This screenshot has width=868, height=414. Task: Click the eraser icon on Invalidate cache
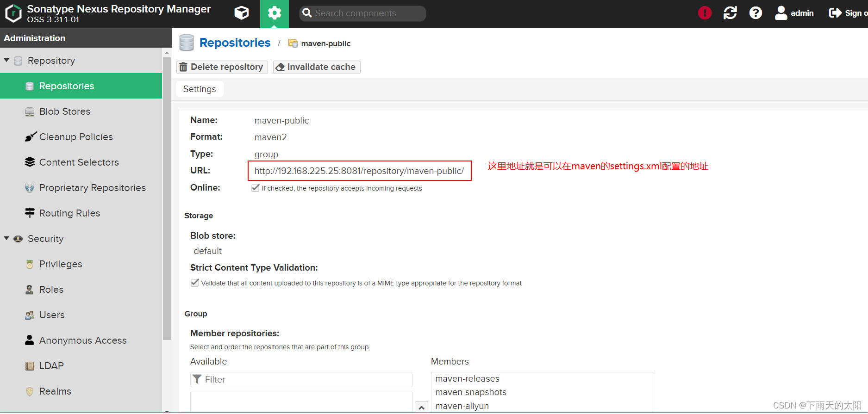click(x=280, y=67)
